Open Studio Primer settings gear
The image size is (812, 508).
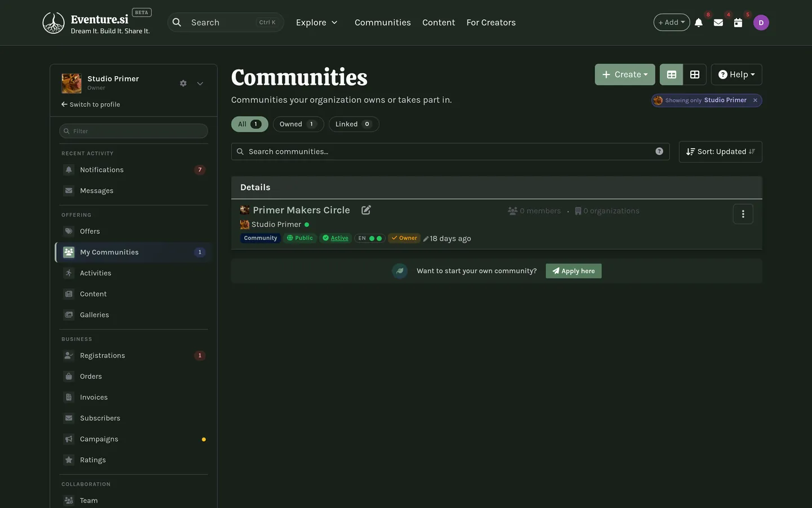click(x=183, y=84)
